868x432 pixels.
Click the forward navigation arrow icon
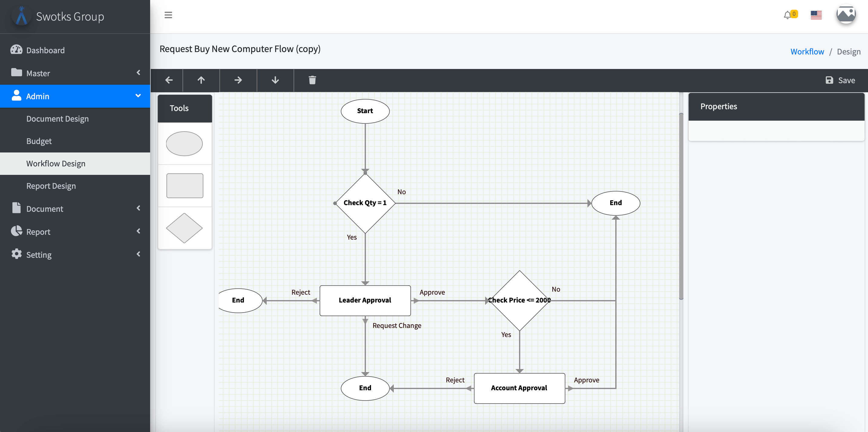(x=238, y=80)
